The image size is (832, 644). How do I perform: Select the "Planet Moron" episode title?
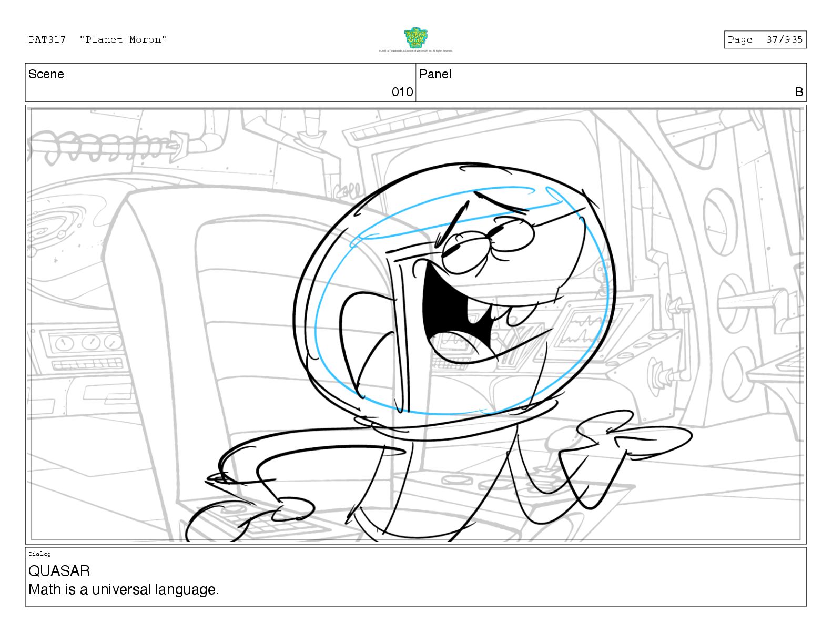(x=123, y=39)
